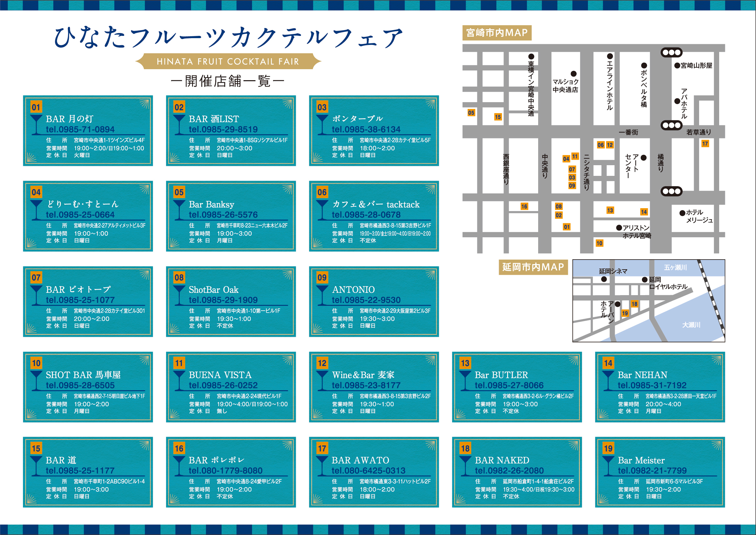
Task: Click phone number tel.0985-71-0894
Action: pyautogui.click(x=80, y=130)
